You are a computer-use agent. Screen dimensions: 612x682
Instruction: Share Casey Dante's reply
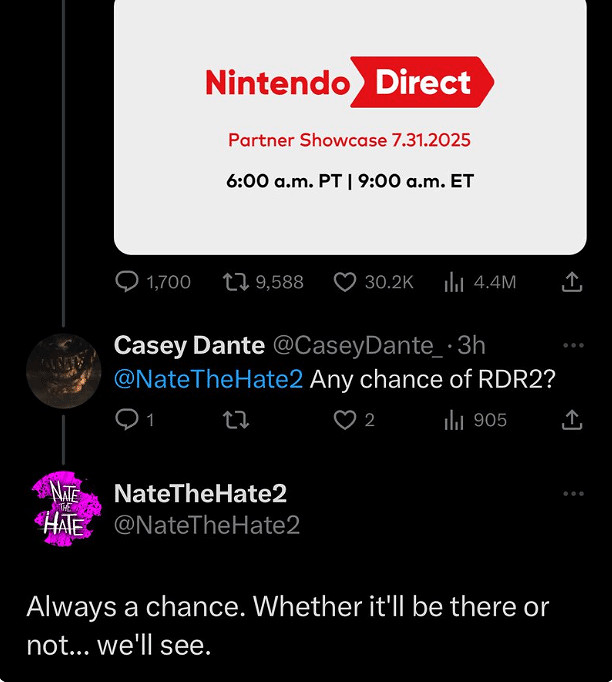tap(571, 420)
